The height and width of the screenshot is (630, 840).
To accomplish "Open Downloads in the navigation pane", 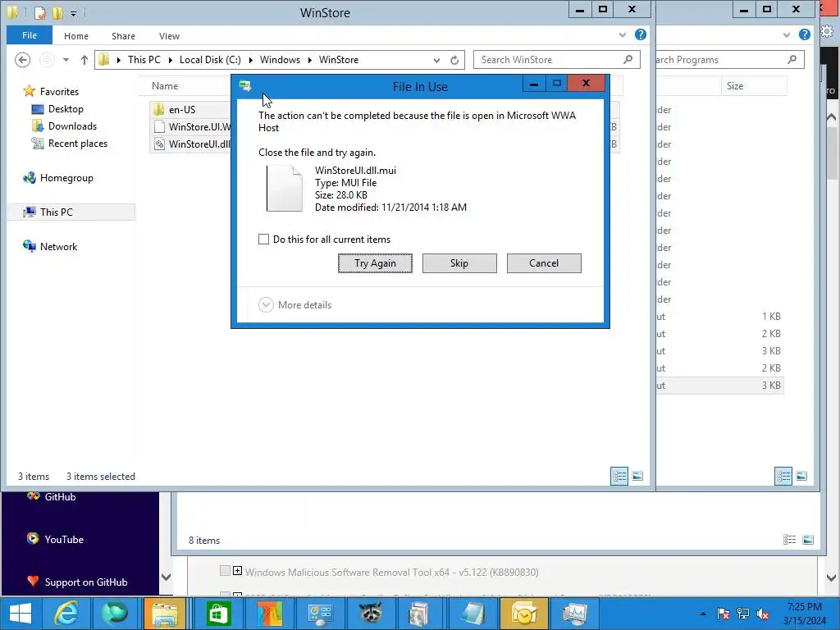I will (72, 126).
